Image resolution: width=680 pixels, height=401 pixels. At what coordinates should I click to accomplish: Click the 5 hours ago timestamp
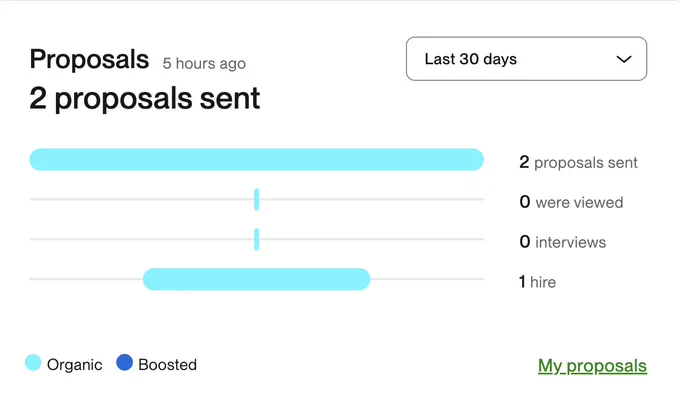click(204, 63)
